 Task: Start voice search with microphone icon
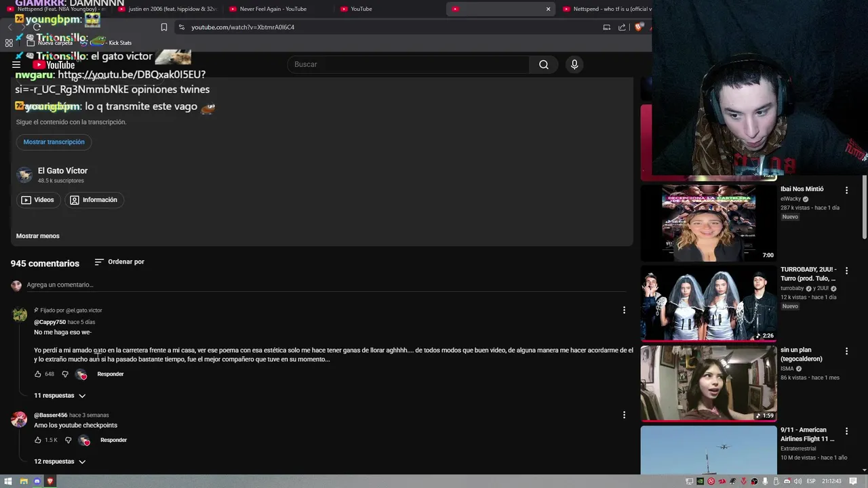click(x=574, y=64)
